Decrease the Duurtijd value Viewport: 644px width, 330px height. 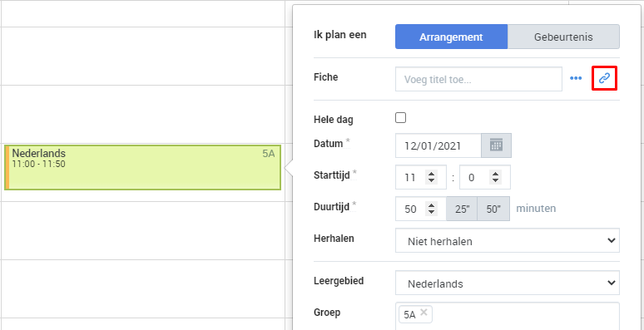(x=431, y=212)
